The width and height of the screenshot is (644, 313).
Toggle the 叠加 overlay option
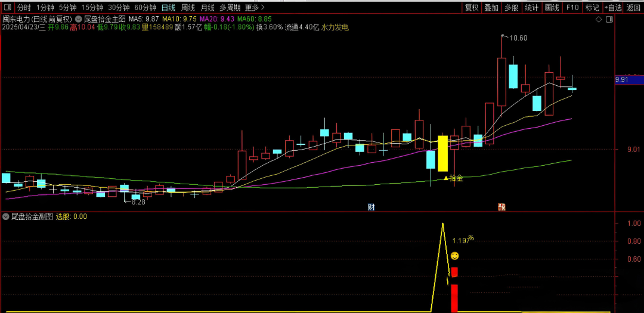click(491, 8)
